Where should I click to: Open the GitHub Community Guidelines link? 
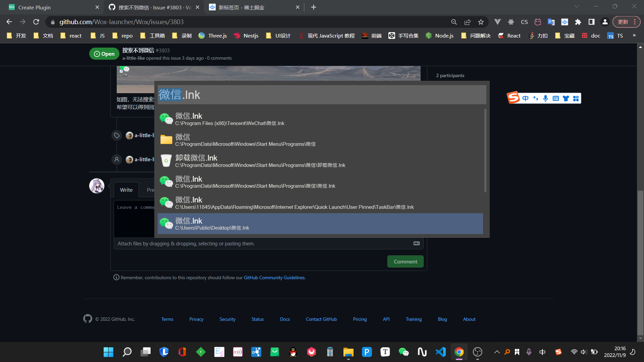[x=274, y=278]
